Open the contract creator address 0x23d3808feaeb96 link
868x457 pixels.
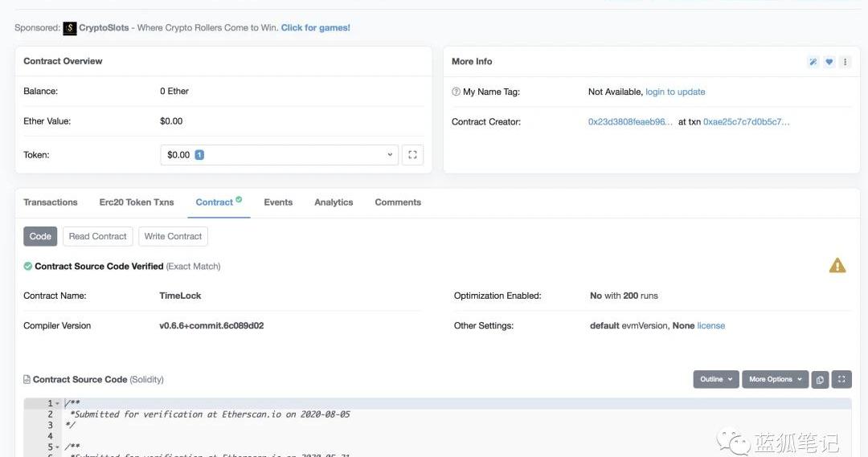(x=630, y=122)
